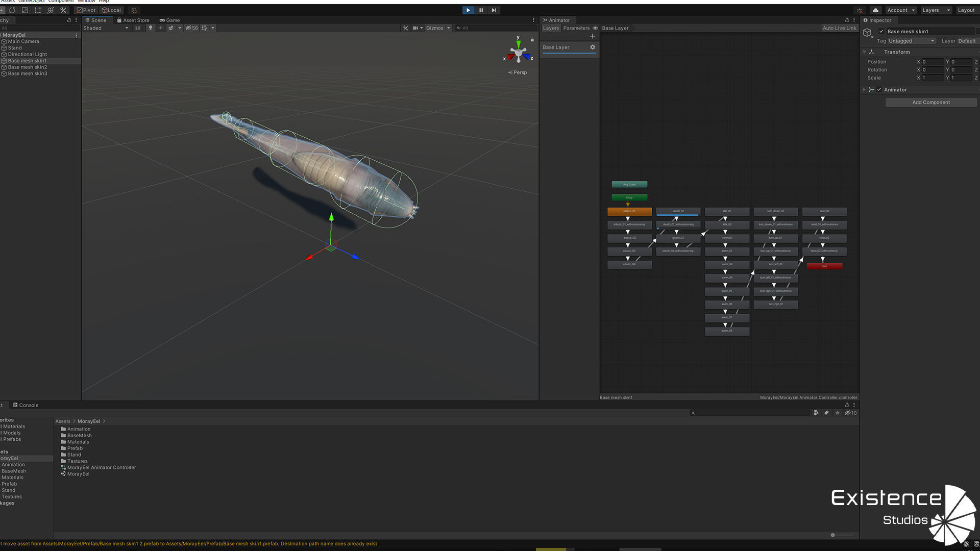The image size is (980, 551).
Task: Start Play mode
Action: click(x=468, y=10)
